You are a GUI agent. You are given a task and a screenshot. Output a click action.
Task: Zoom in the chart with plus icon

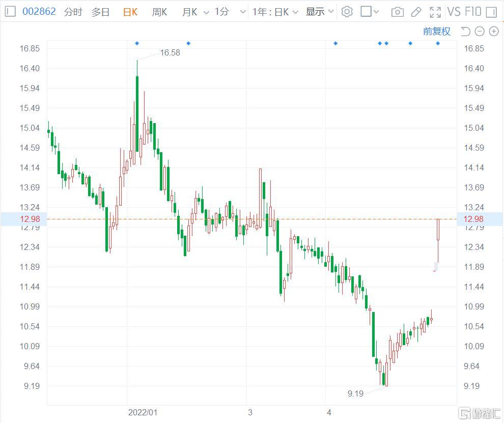(x=494, y=31)
